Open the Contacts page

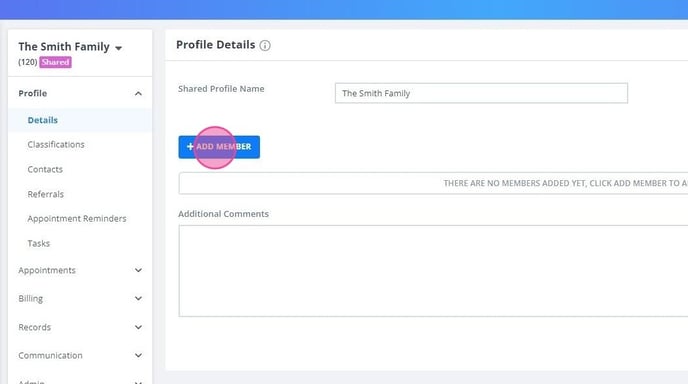coord(45,169)
